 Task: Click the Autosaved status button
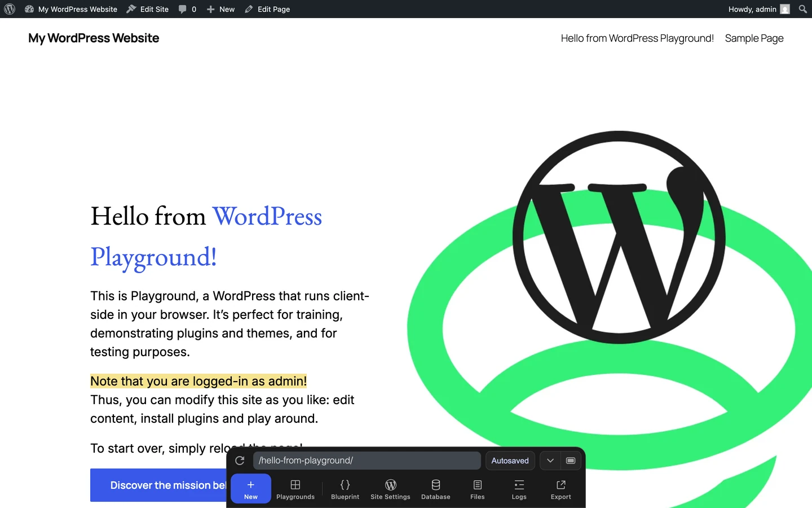pos(510,461)
